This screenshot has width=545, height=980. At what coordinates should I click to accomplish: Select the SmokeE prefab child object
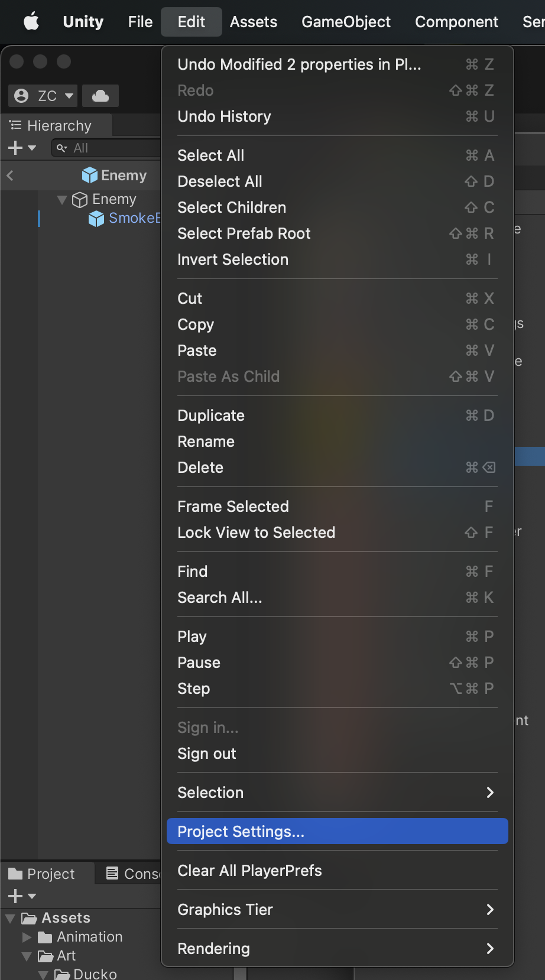point(134,218)
